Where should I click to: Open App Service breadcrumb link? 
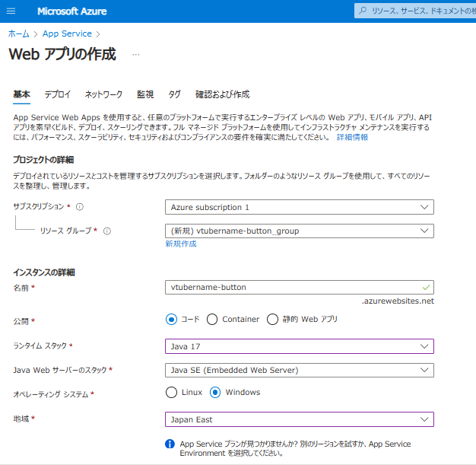pyautogui.click(x=67, y=33)
